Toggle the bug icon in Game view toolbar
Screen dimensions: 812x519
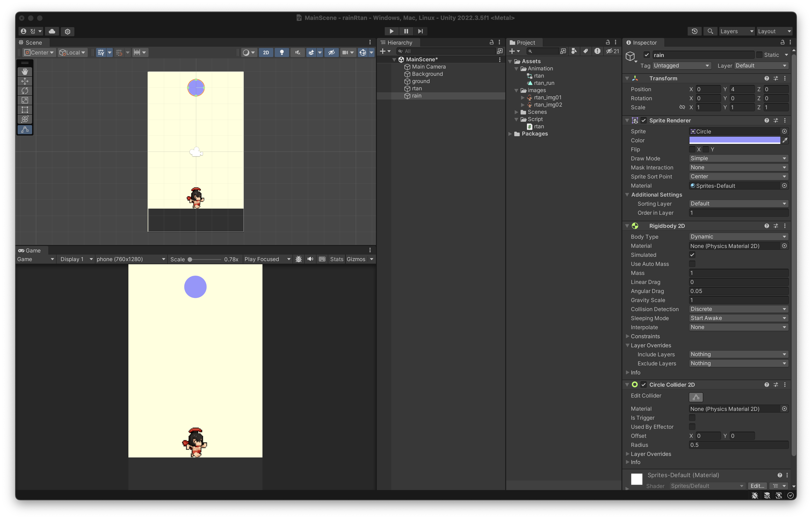(x=298, y=259)
